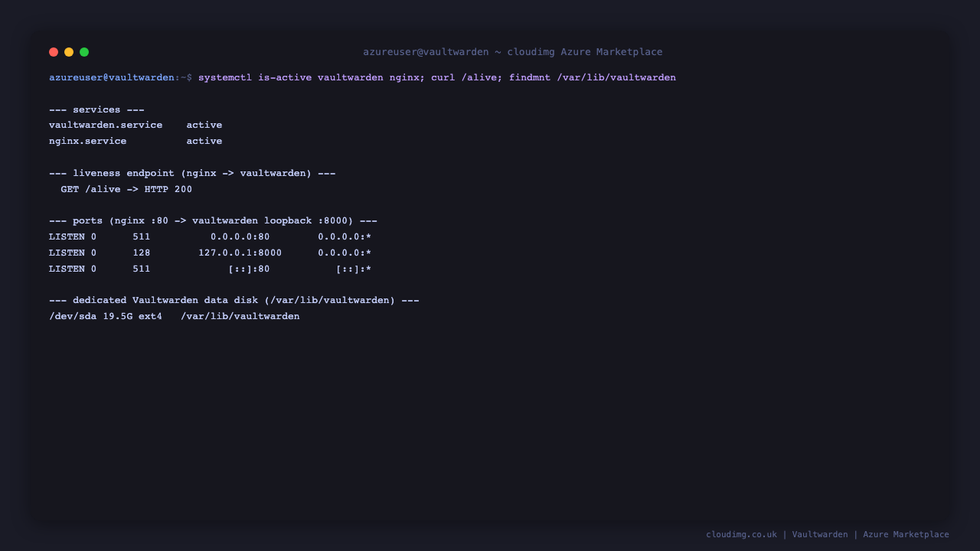The height and width of the screenshot is (551, 980).
Task: Click the 127.0.0.1:8000 listen address
Action: [240, 253]
